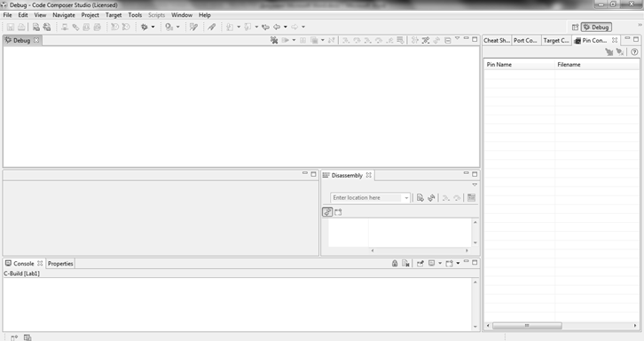Open the Edit menu
Viewport: 644px width, 341px height.
(23, 15)
